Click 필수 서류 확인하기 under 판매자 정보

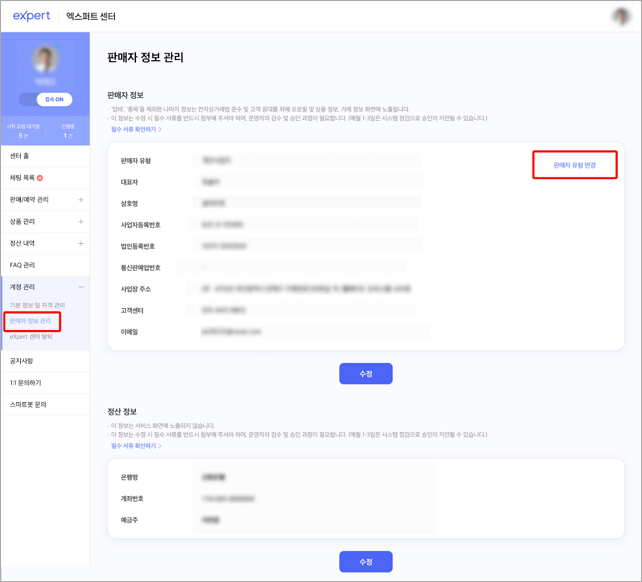click(x=134, y=129)
